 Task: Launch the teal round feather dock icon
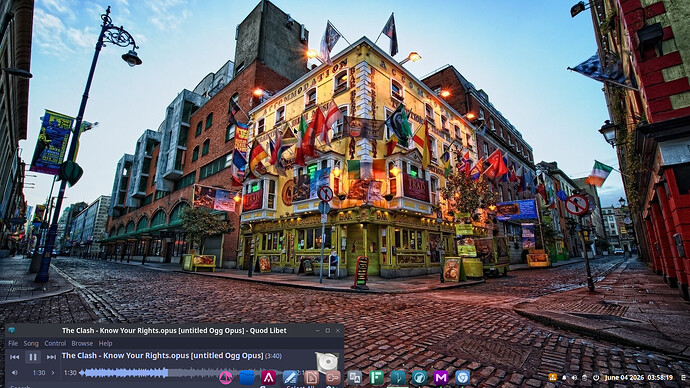click(x=419, y=377)
